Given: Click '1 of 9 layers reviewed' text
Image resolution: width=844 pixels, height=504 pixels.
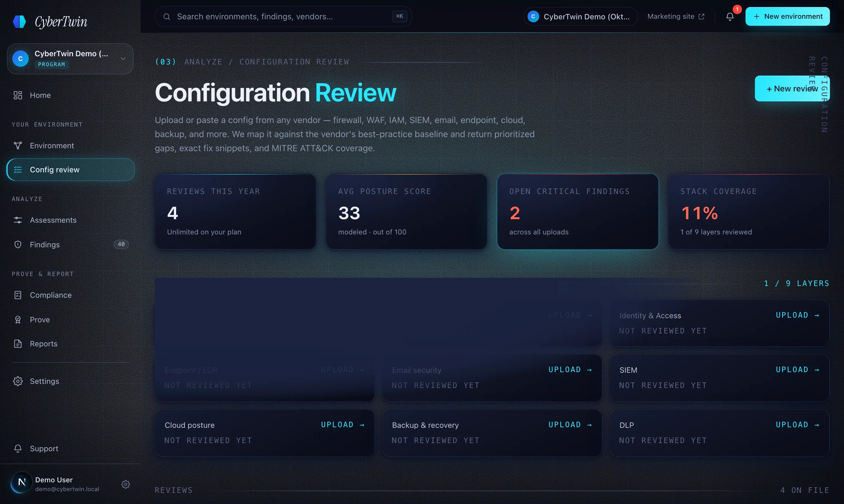Looking at the screenshot, I should click(x=716, y=232).
